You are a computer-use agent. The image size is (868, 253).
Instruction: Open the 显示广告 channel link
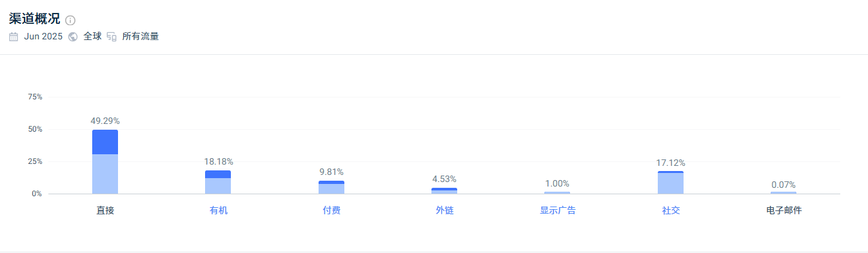[x=558, y=210]
